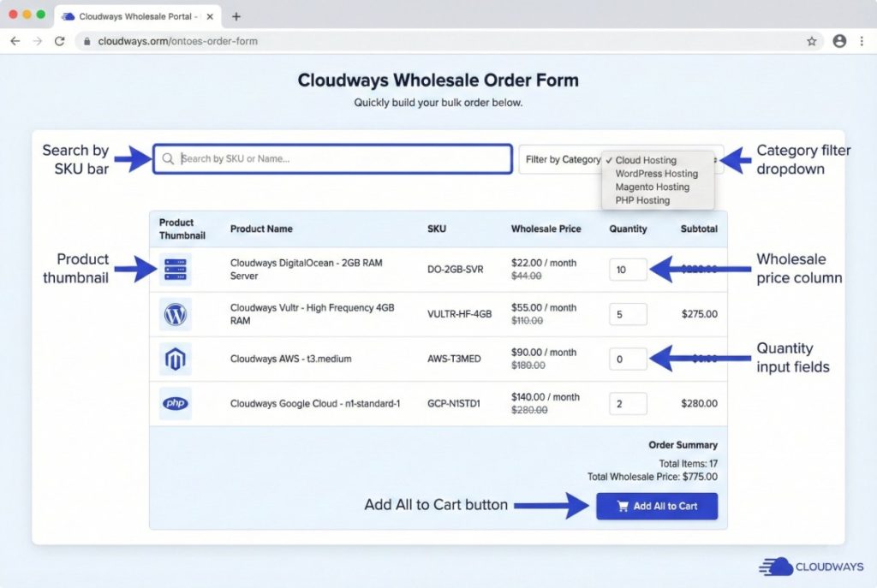Viewport: 877px width, 588px height.
Task: Click the Product Thumbnail column header
Action: 182,229
